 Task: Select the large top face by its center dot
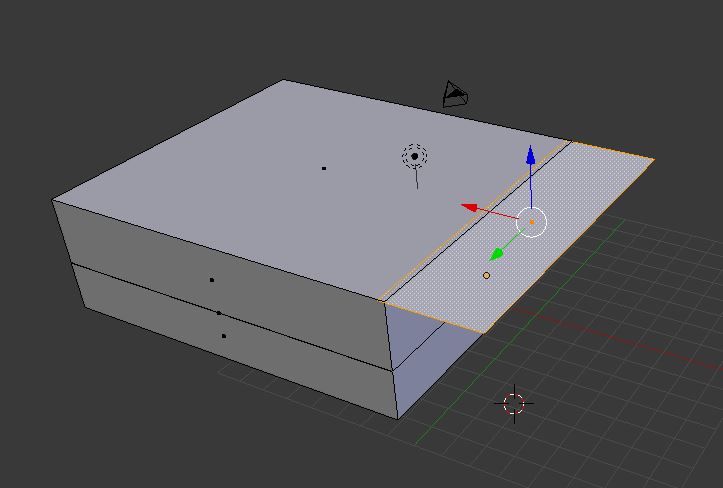click(324, 168)
